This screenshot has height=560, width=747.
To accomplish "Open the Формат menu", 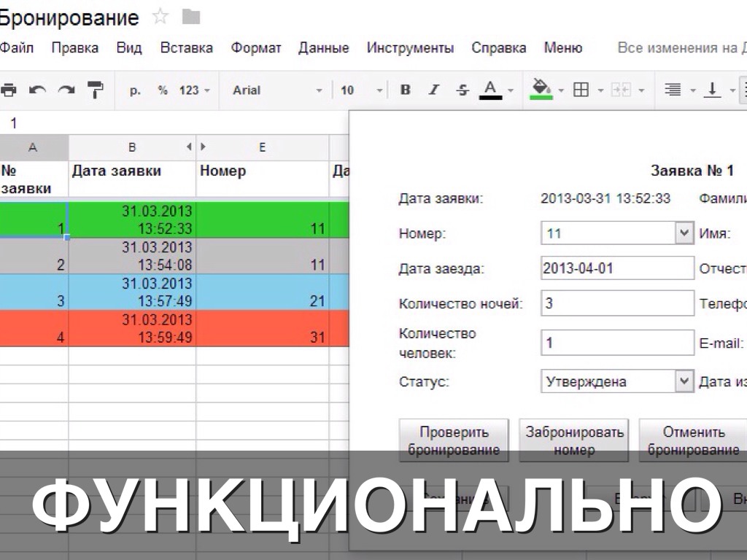I will [x=255, y=48].
